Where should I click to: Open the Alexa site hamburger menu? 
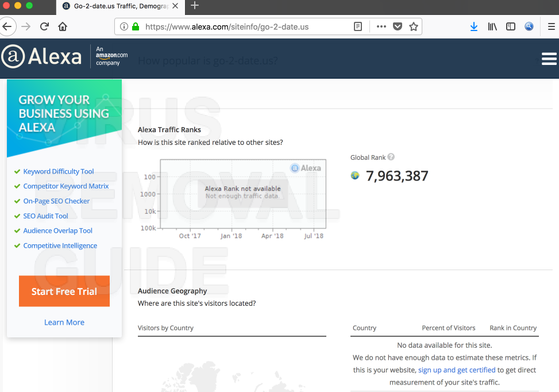coord(549,59)
